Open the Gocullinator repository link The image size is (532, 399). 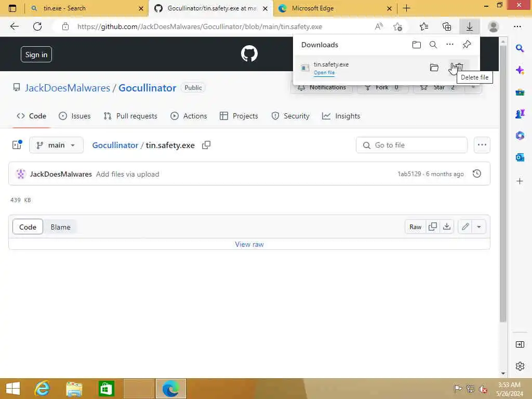[x=147, y=88]
